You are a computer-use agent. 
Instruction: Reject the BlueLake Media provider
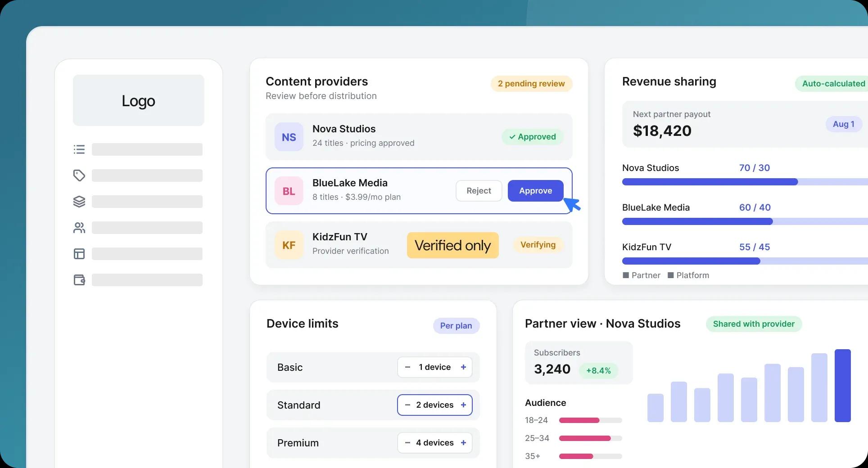(479, 191)
